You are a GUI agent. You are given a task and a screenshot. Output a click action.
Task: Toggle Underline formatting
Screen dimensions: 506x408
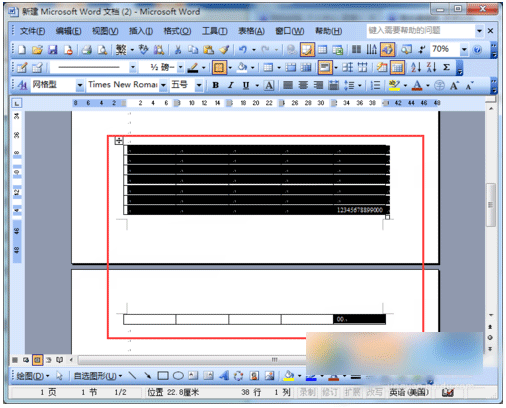pyautogui.click(x=246, y=86)
